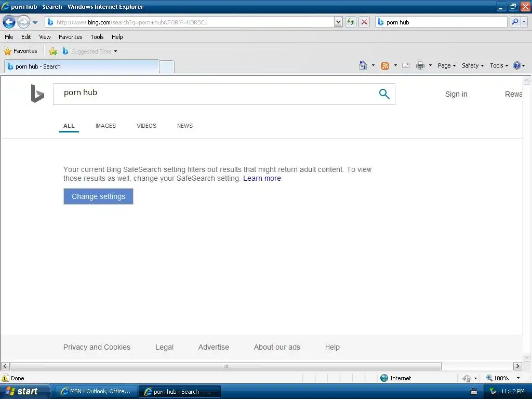Image resolution: width=532 pixels, height=399 pixels.
Task: Open the Tools command bar menu
Action: [499, 65]
